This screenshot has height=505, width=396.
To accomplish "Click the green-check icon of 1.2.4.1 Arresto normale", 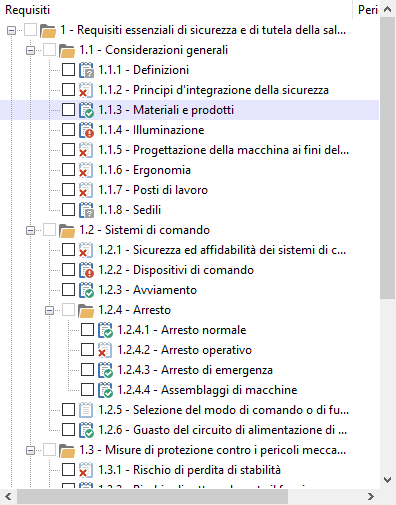I will pyautogui.click(x=105, y=330).
